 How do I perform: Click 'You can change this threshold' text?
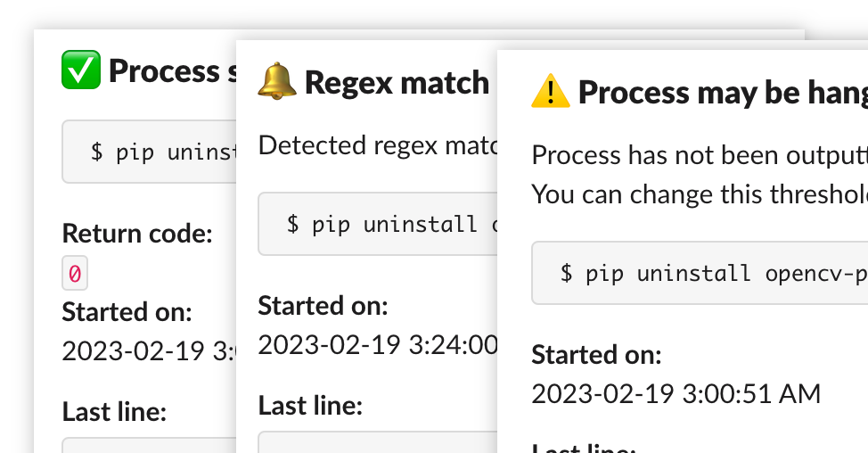(700, 194)
